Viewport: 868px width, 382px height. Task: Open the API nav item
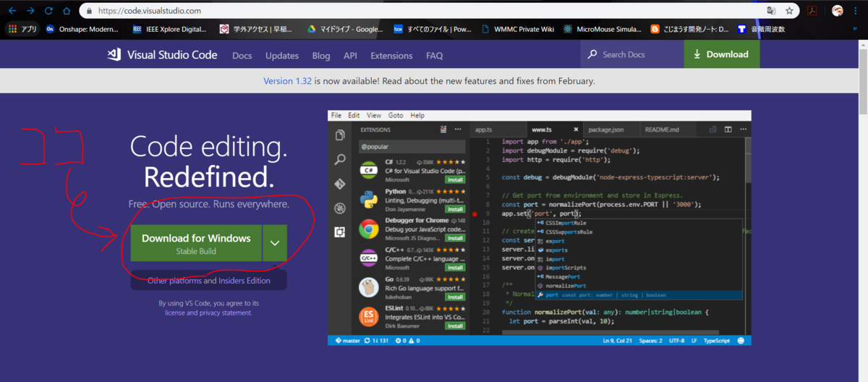click(350, 56)
